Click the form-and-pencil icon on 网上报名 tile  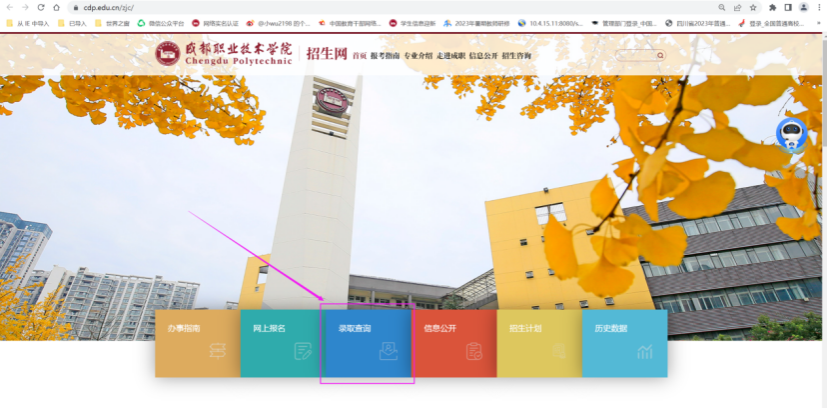pos(303,351)
